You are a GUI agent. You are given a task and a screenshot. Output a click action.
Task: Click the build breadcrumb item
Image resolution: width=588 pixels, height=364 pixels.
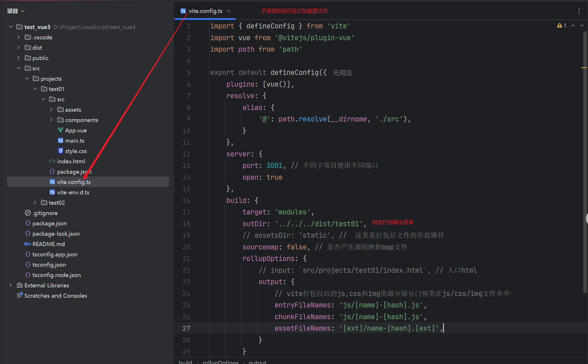[x=185, y=362]
